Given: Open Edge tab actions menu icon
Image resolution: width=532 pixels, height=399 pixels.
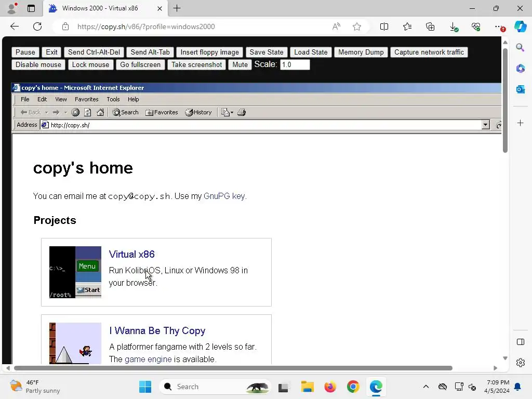Looking at the screenshot, I should click(31, 8).
